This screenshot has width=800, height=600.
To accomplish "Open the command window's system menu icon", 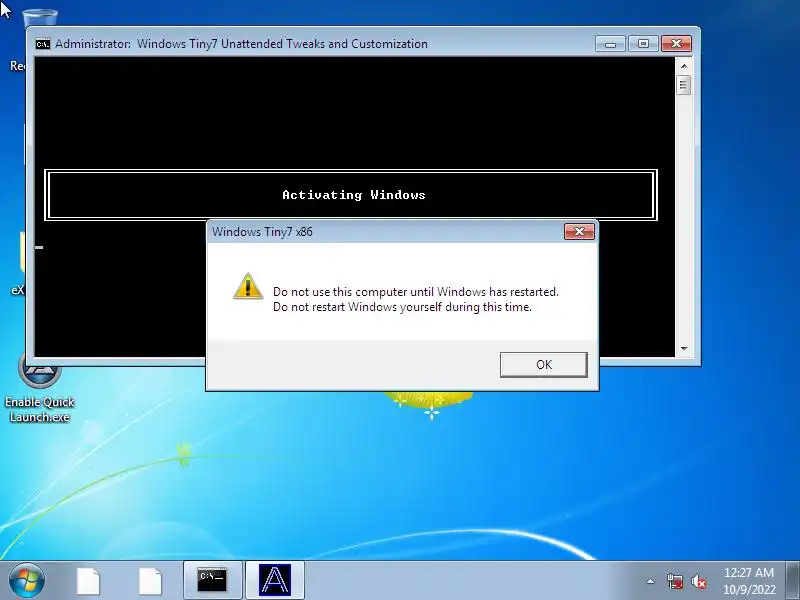I will [43, 44].
